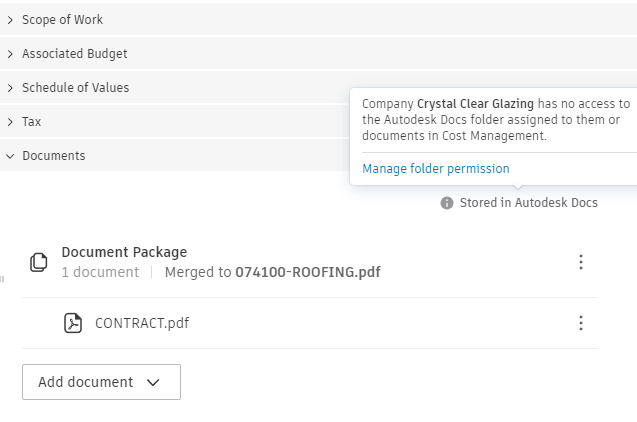Open the Manage folder permission link
The image size is (637, 422).
(x=436, y=169)
